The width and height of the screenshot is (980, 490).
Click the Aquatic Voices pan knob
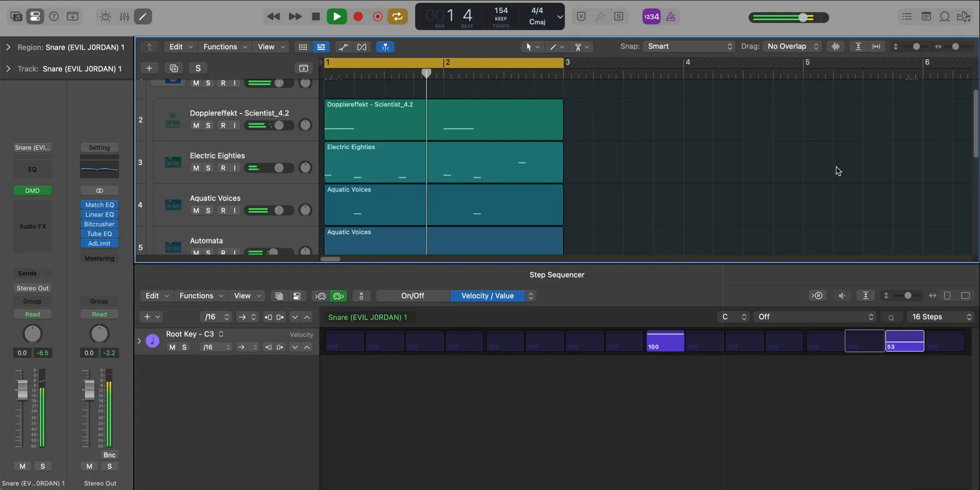pyautogui.click(x=305, y=210)
